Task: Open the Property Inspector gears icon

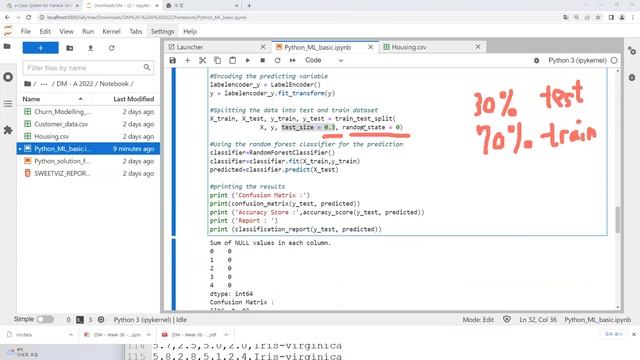Action: pyautogui.click(x=632, y=51)
